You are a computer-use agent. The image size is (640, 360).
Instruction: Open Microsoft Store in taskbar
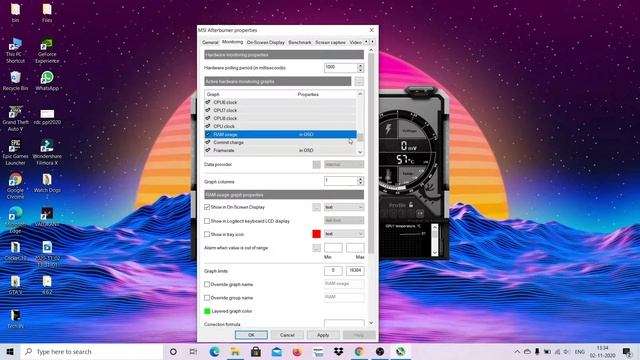click(x=256, y=351)
